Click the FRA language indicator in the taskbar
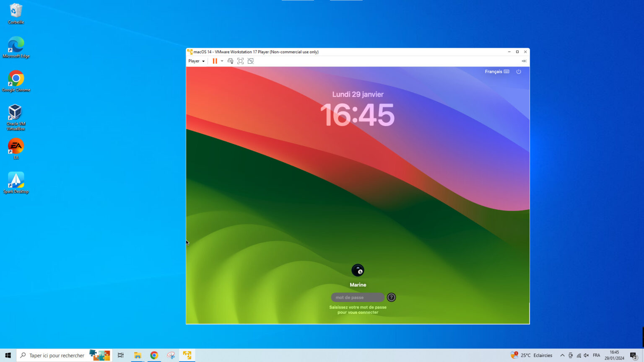 (x=596, y=355)
